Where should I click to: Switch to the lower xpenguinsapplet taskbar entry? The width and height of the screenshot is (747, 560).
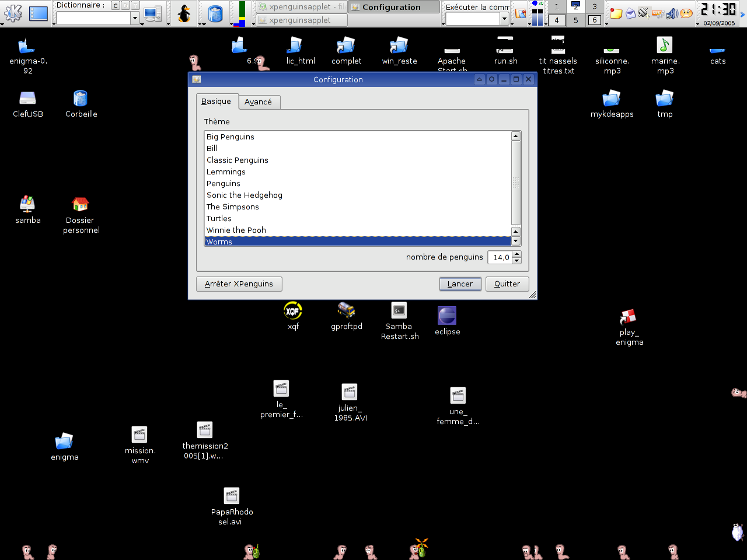click(302, 20)
